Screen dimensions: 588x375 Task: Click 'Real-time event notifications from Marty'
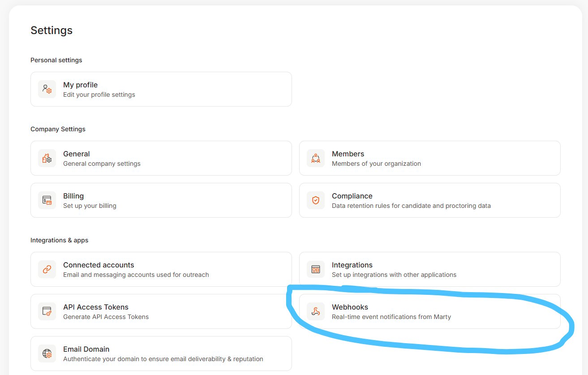click(391, 317)
